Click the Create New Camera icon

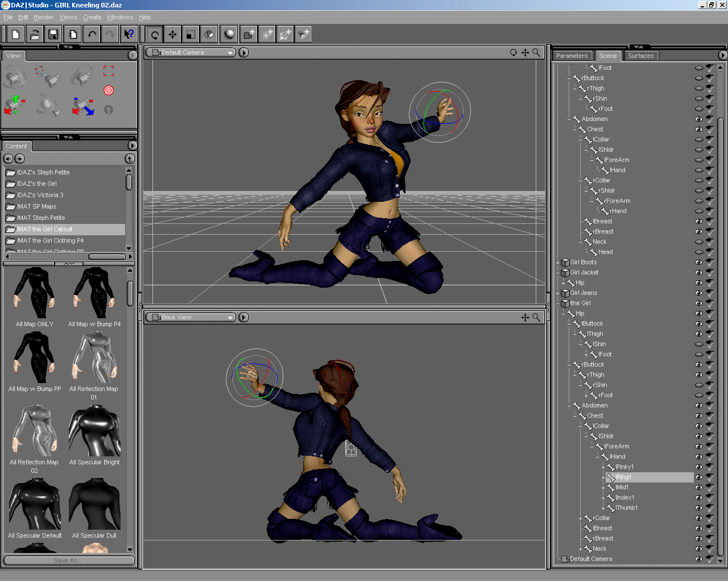coord(249,35)
